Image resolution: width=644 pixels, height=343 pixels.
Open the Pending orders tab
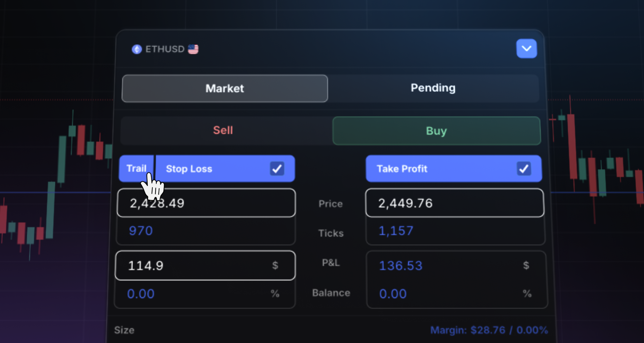pyautogui.click(x=433, y=88)
